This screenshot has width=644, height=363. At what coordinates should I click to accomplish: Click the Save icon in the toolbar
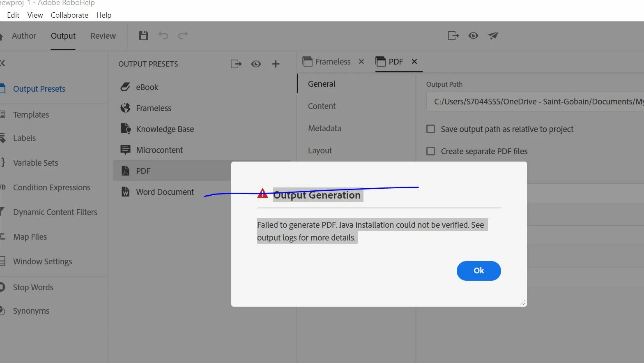pos(143,35)
